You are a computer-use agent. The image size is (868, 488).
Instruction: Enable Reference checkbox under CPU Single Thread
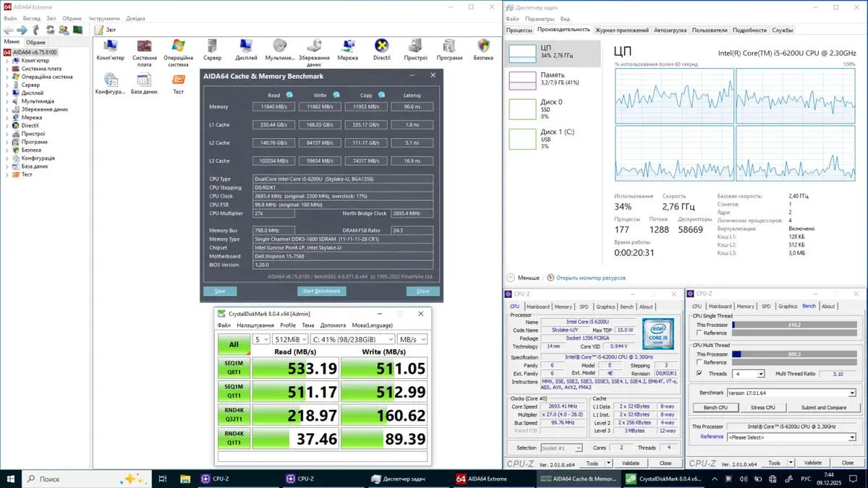point(699,333)
